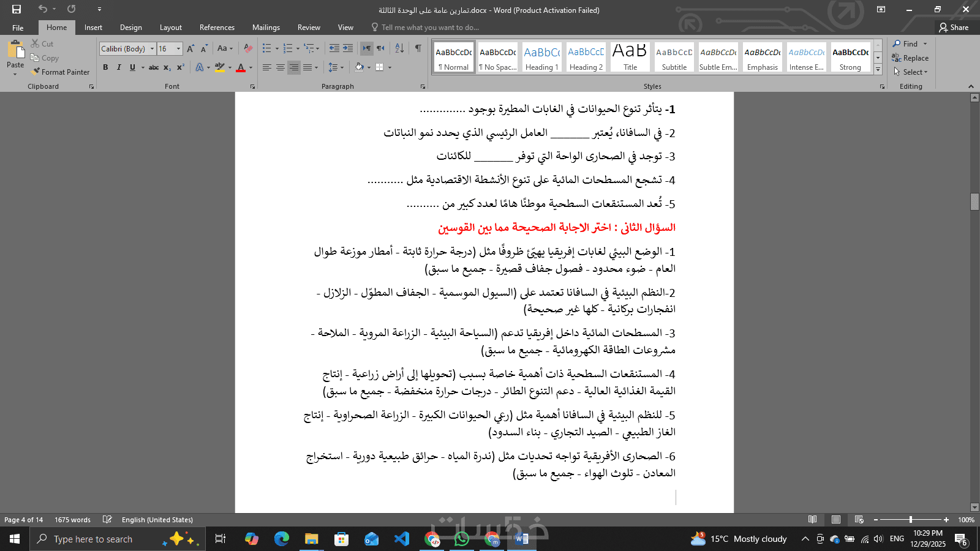Click the vertical scrollbar thumb
The width and height of the screenshot is (980, 551).
pos(974,201)
